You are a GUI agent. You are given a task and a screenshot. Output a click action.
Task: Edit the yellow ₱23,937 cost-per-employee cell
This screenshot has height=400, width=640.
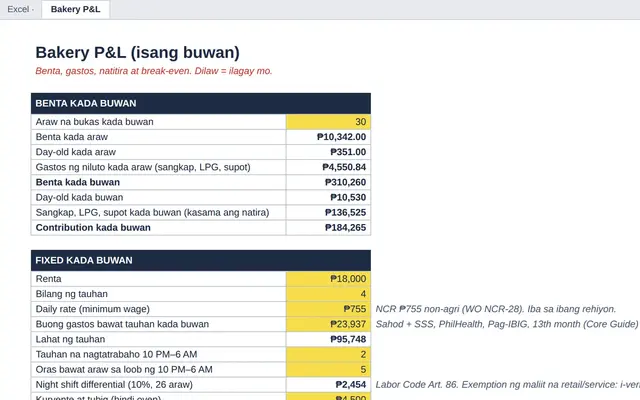click(x=328, y=324)
